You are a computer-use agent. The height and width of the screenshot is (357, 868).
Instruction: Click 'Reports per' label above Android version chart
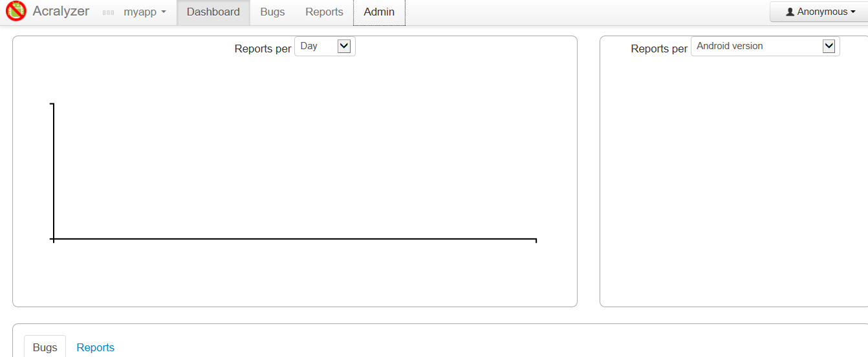[x=659, y=49]
